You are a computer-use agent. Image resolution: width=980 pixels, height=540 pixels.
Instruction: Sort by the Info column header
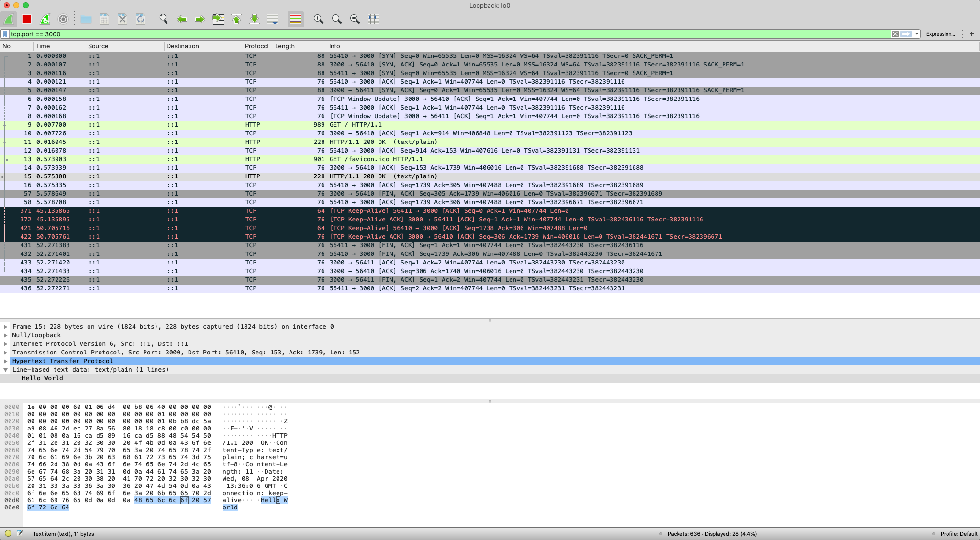[x=653, y=46]
